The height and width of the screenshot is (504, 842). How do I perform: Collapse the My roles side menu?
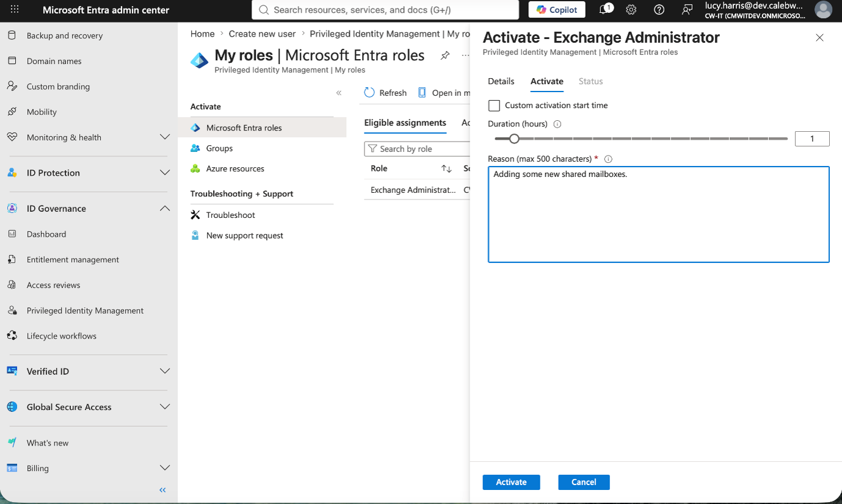339,93
